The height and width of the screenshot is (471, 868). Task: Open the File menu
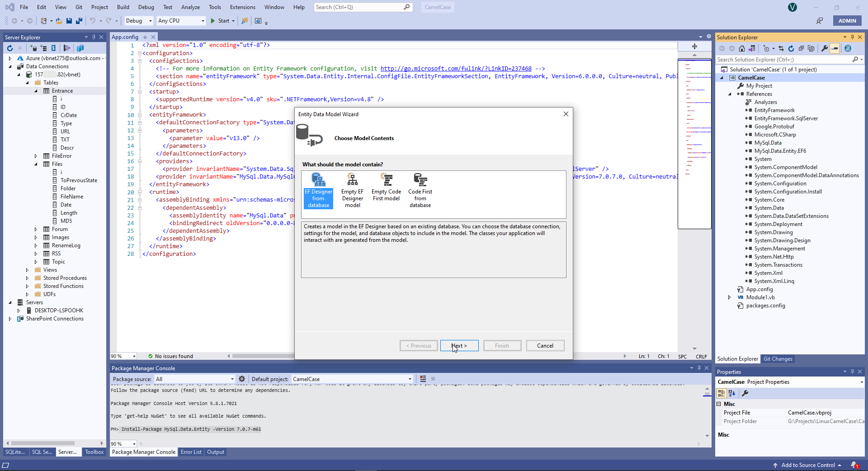coord(24,7)
